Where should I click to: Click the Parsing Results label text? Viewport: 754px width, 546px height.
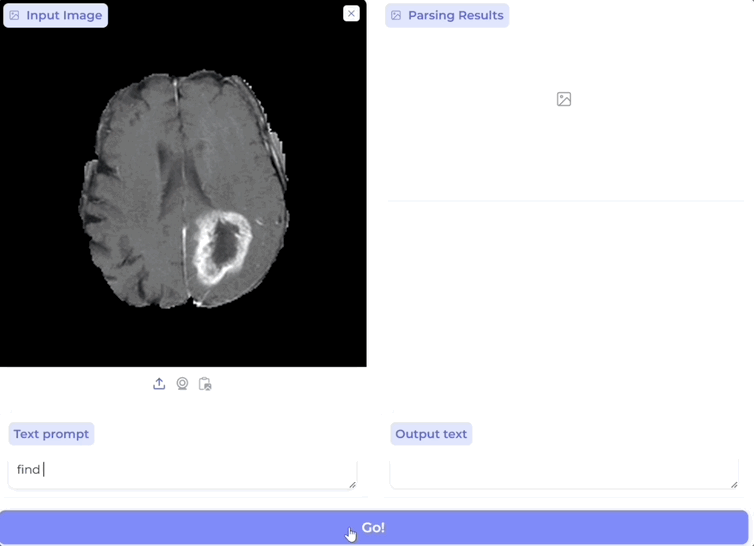point(455,16)
